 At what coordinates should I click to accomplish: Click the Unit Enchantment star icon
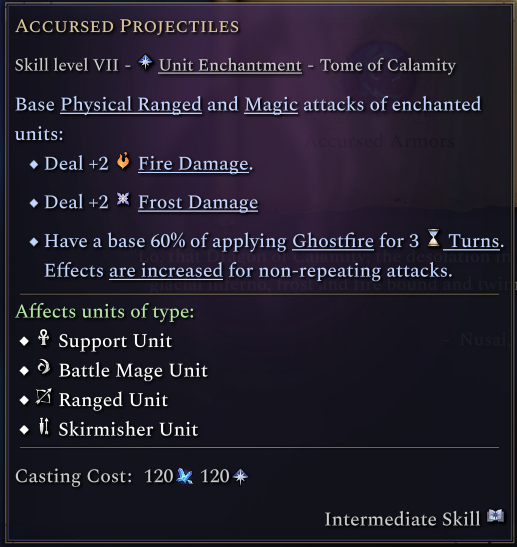click(145, 63)
